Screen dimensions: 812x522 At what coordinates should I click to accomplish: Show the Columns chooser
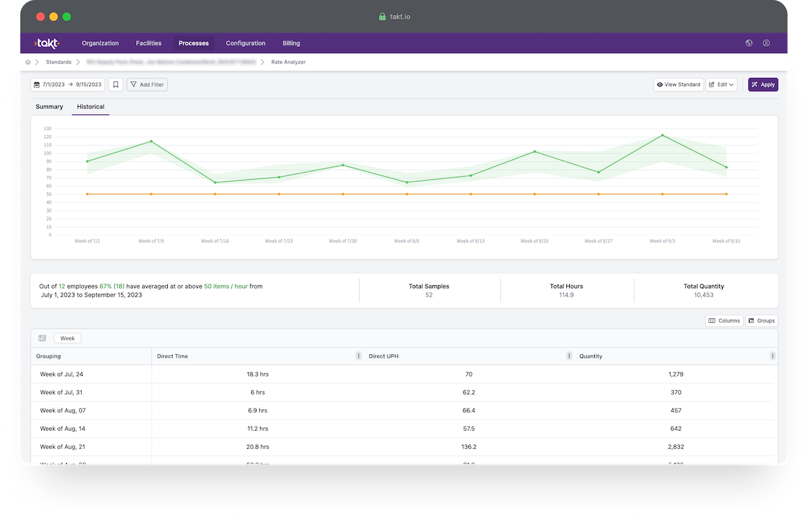pyautogui.click(x=724, y=321)
